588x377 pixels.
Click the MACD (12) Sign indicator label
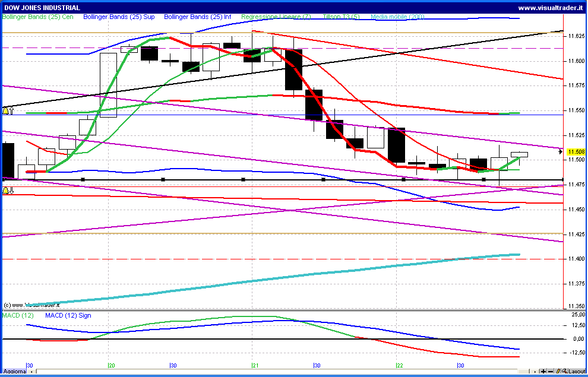68,315
